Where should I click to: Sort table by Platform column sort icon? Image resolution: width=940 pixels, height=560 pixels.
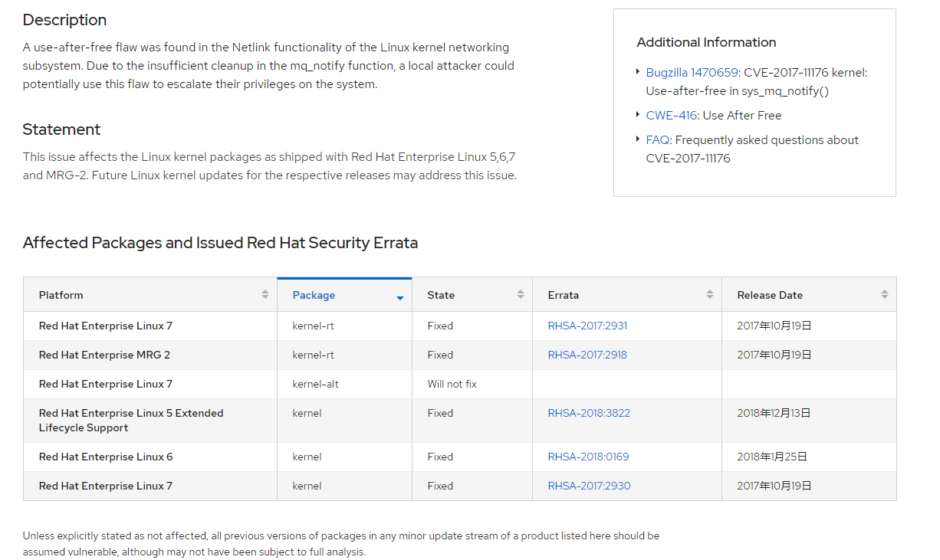[x=265, y=295]
